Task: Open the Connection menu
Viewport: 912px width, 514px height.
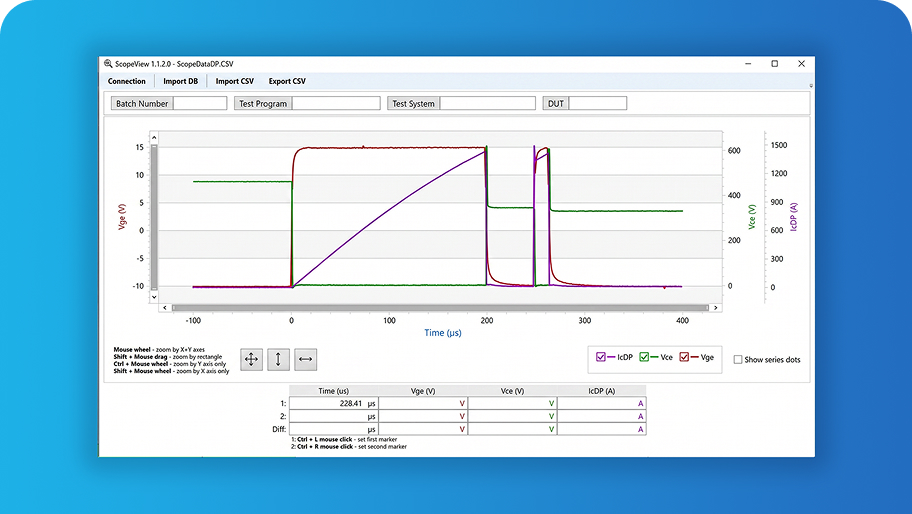Action: pos(126,81)
